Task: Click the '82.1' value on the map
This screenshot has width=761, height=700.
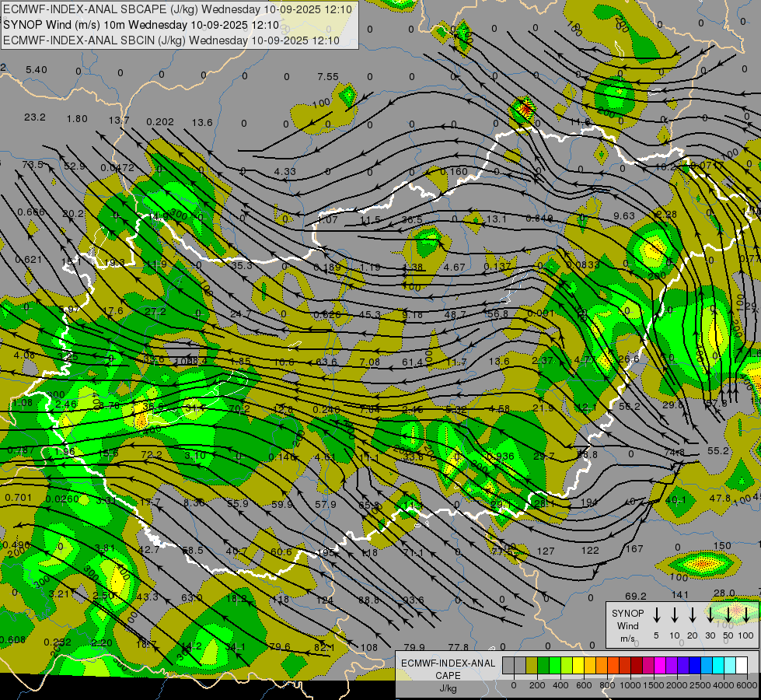Action: (x=324, y=648)
